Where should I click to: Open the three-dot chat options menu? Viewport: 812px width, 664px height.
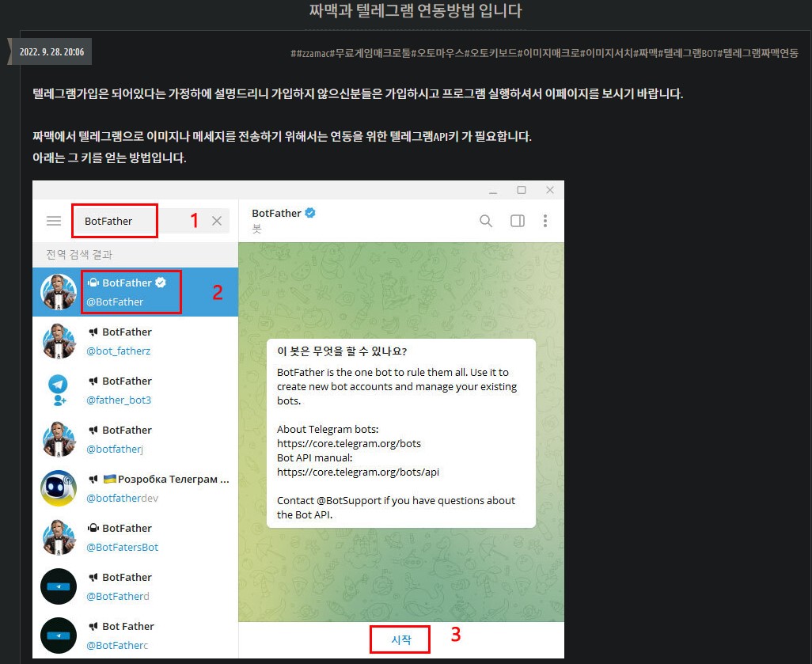pos(545,221)
